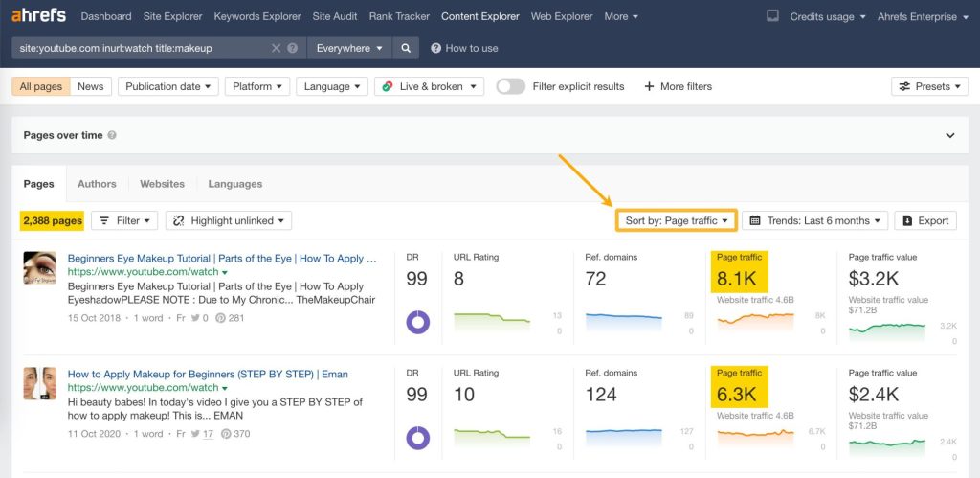Open Site Audit

(x=335, y=16)
